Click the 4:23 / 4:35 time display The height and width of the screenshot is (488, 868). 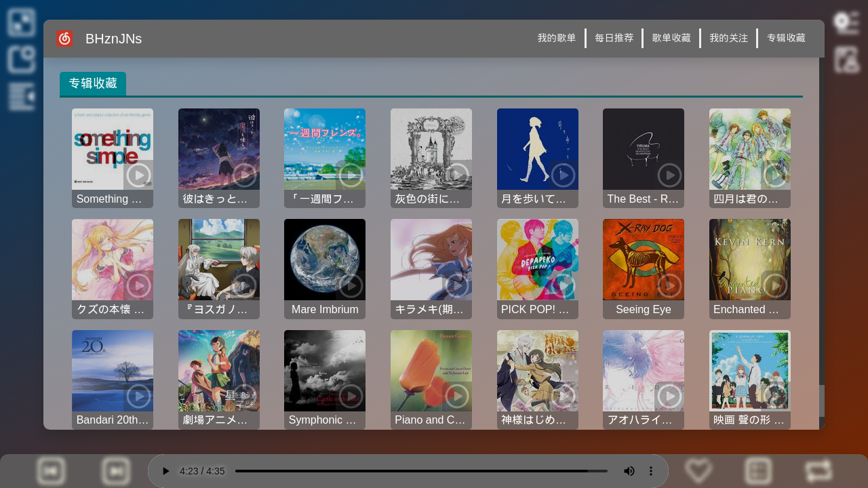[202, 471]
